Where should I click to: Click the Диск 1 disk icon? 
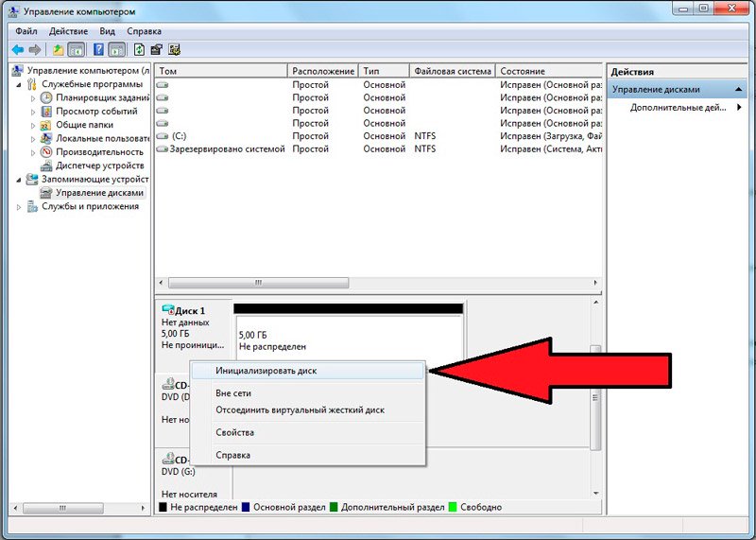168,309
